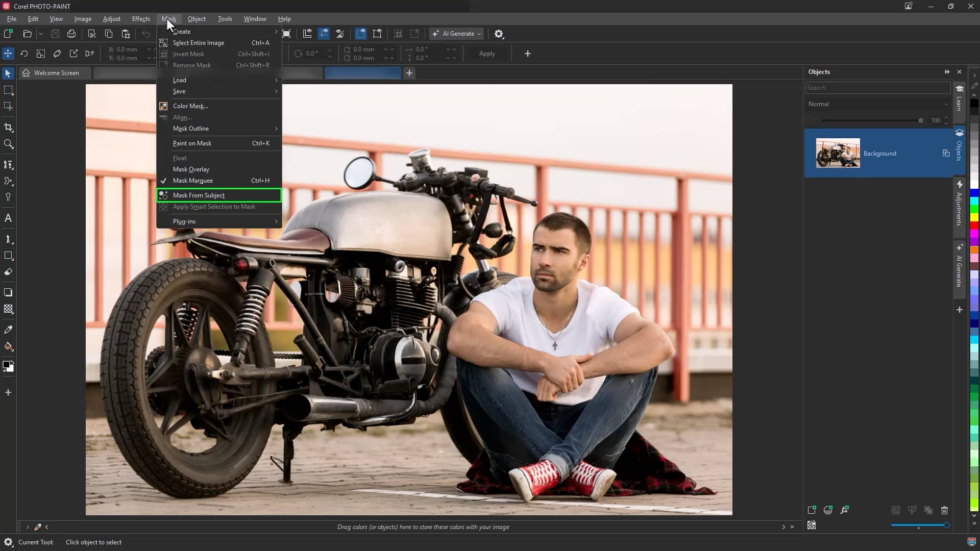Open the options gear in the toolbar
Image resolution: width=980 pixels, height=551 pixels.
(x=499, y=34)
